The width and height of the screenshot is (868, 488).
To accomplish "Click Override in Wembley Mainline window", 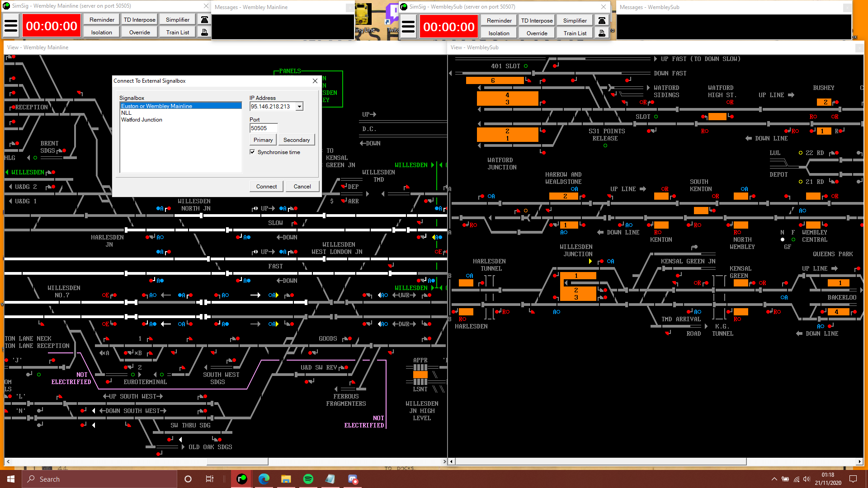I will [140, 32].
